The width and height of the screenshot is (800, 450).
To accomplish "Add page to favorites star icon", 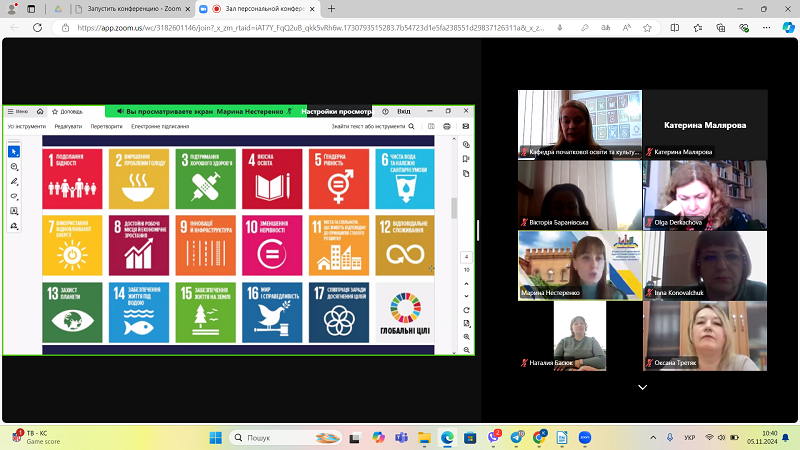I will [x=647, y=28].
